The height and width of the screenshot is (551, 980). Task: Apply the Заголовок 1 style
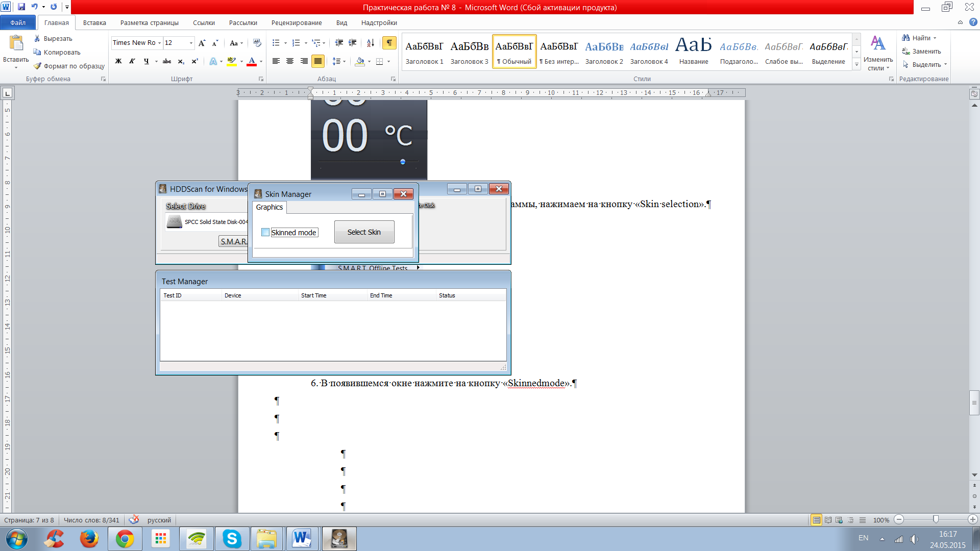[424, 52]
